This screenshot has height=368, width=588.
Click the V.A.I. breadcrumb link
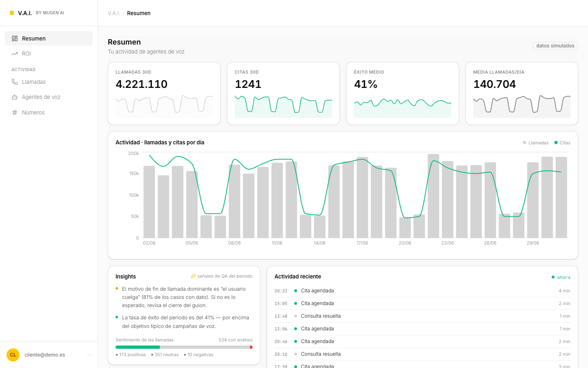point(114,13)
